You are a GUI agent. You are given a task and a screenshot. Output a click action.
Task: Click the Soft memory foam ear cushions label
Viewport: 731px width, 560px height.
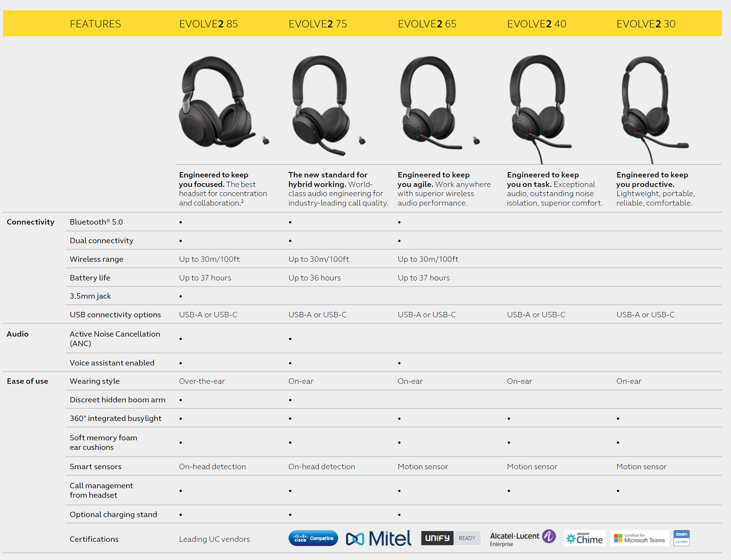coord(104,442)
